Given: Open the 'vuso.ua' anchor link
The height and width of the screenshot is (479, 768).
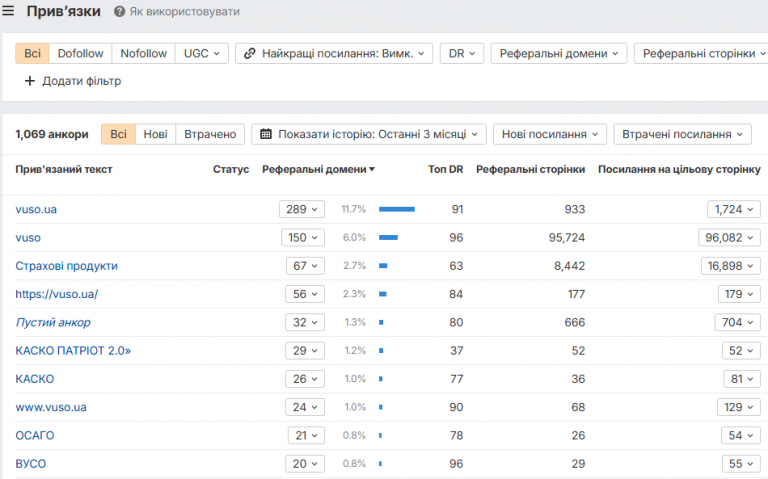Looking at the screenshot, I should [x=36, y=210].
